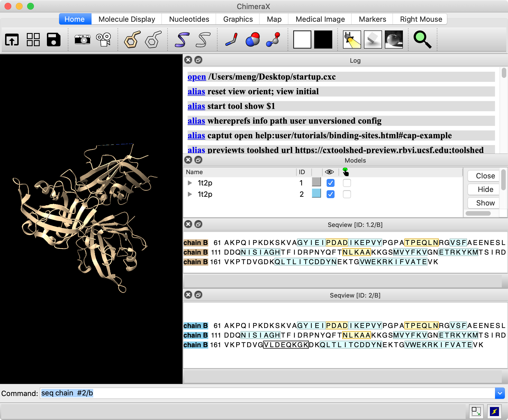Show atoms with sphere style icon
This screenshot has height=420, width=508.
click(253, 40)
